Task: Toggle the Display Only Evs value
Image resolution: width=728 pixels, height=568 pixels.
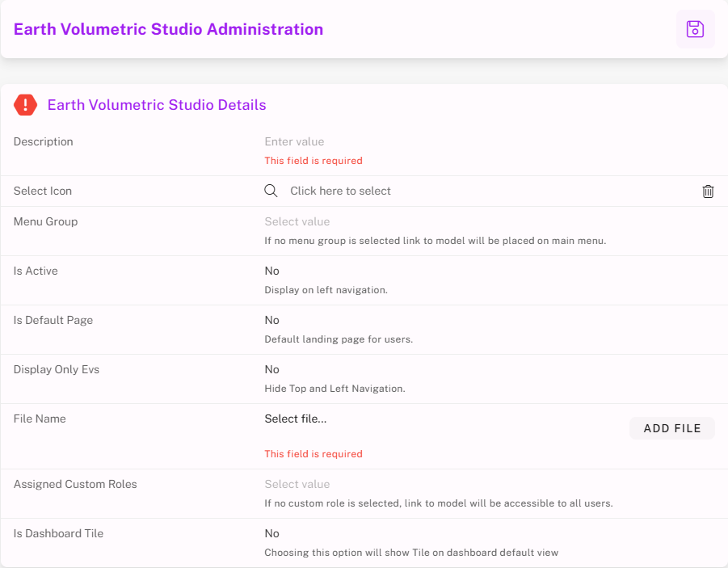Action: [272, 369]
